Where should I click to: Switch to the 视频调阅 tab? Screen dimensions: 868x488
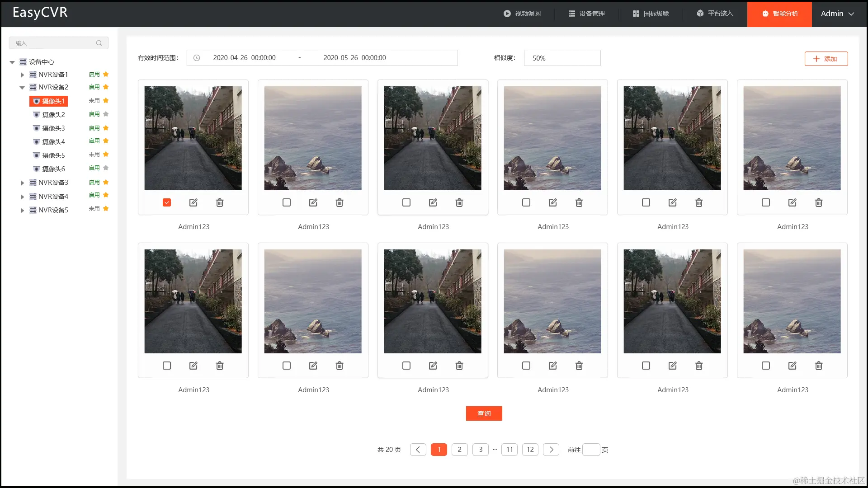522,14
